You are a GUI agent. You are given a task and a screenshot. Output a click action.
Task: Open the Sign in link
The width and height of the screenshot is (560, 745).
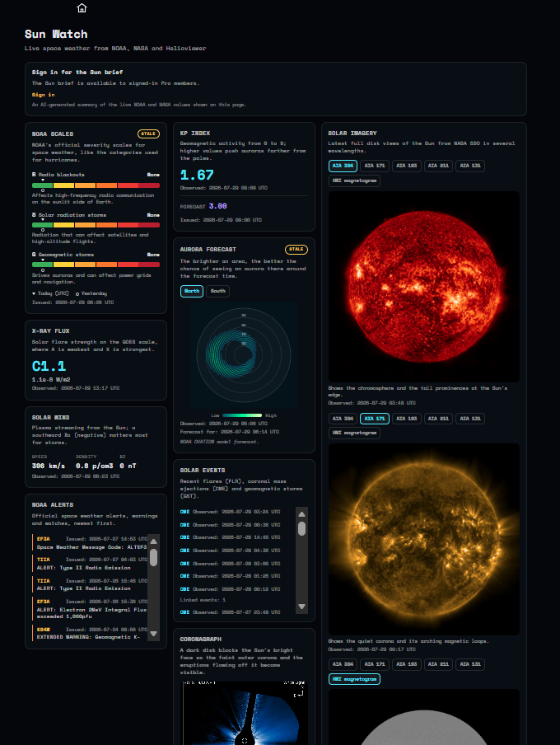pyautogui.click(x=43, y=95)
